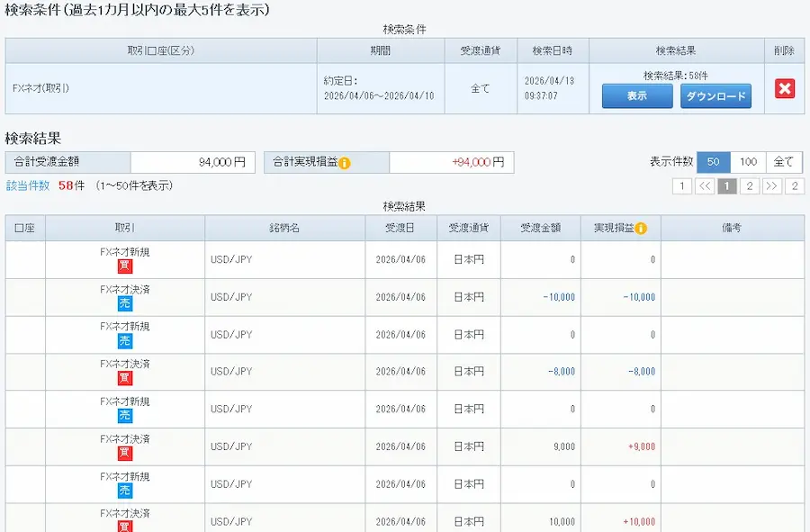Select page 1 in the pagination bar
The height and width of the screenshot is (532, 810).
click(x=725, y=186)
